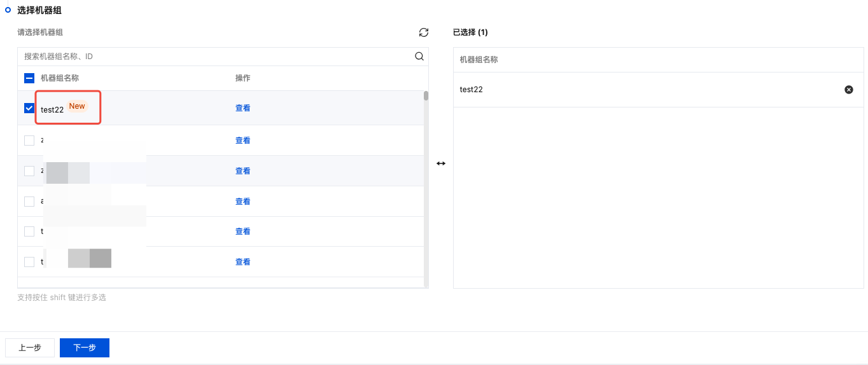Viewport: 868px width, 365px height.
Task: Go back with the 上一步 button
Action: 30,348
